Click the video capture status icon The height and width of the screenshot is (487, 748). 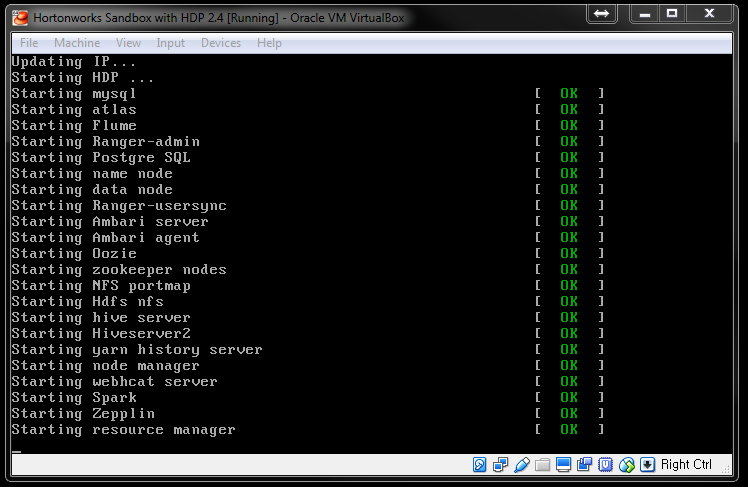584,464
